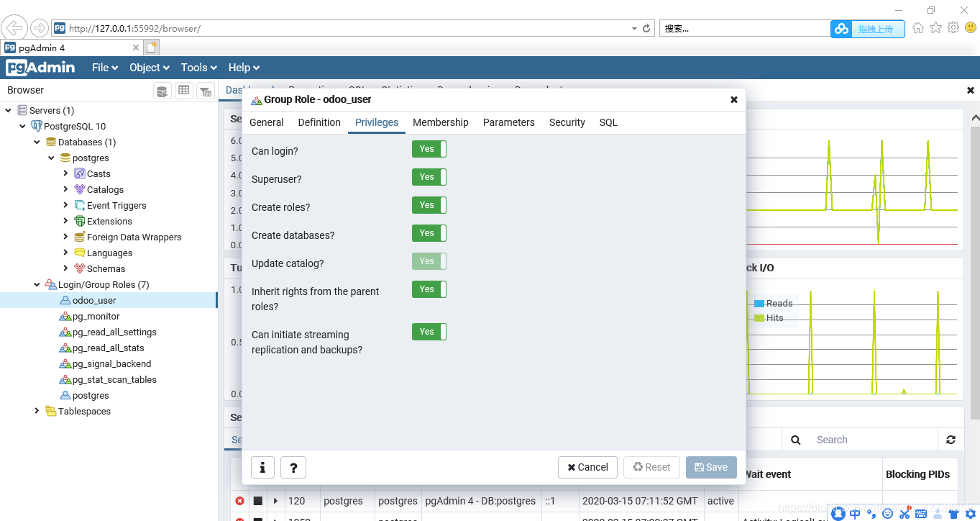Click the browser back arrow button
980x521 pixels.
tap(15, 28)
